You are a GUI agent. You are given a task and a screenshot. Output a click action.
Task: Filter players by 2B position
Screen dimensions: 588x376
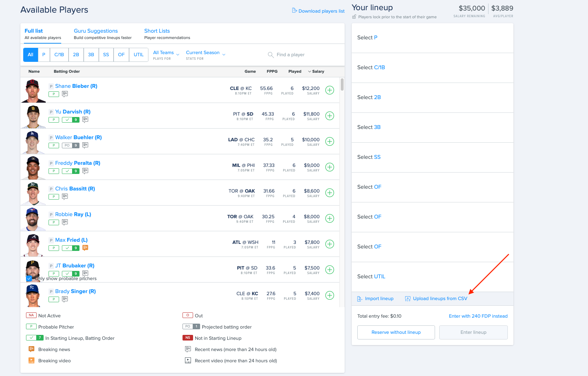[x=76, y=55]
